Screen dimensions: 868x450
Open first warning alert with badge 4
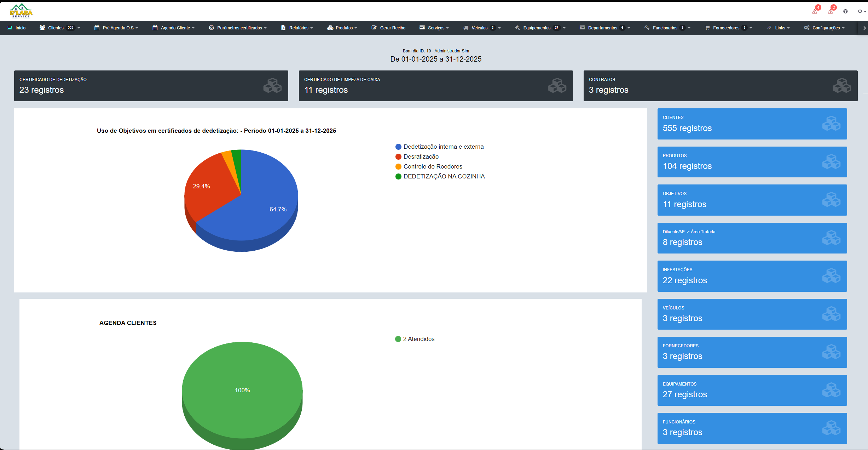(x=815, y=11)
